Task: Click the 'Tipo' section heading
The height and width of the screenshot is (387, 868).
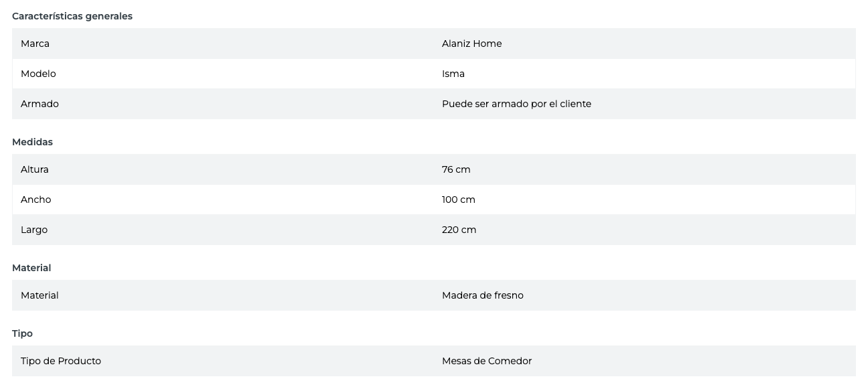Action: pyautogui.click(x=22, y=333)
